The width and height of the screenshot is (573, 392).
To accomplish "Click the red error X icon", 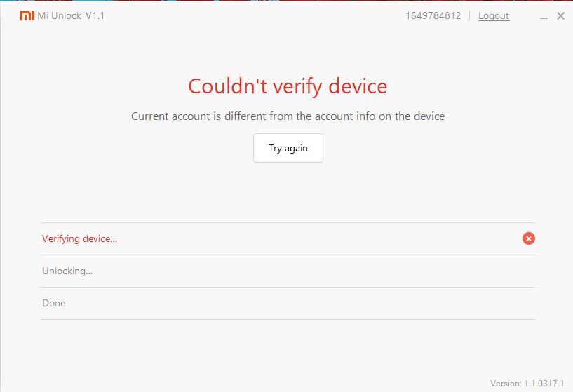I will coord(529,238).
